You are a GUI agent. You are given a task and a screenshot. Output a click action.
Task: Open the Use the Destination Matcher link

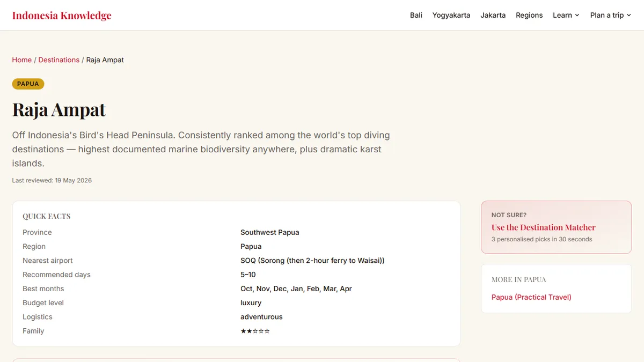[544, 227]
